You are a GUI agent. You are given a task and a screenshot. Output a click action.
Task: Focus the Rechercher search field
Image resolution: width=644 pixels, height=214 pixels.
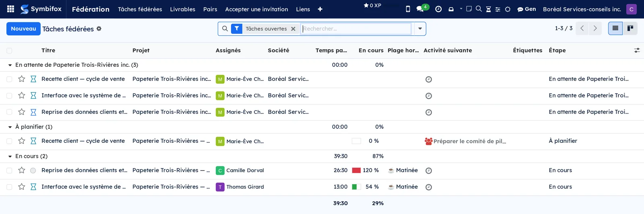[357, 29]
